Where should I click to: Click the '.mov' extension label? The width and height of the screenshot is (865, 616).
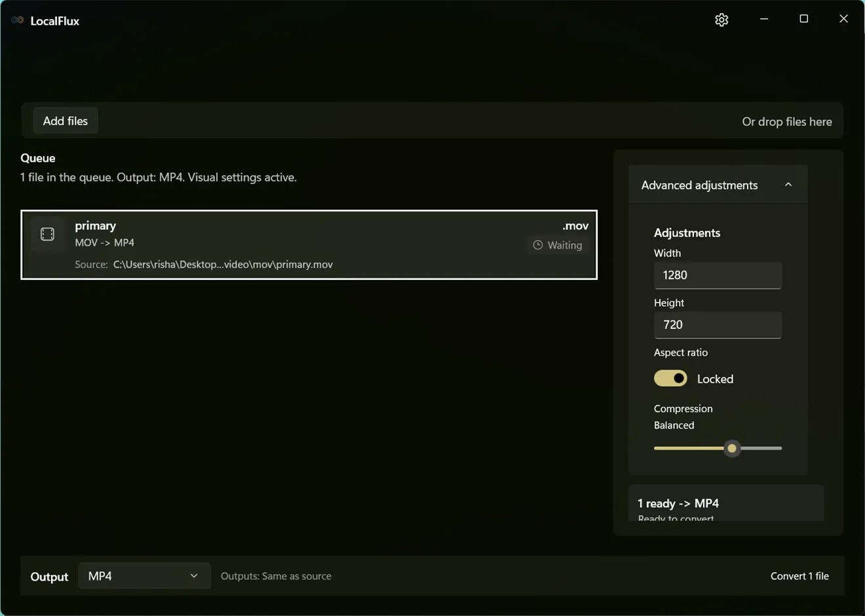(x=575, y=225)
